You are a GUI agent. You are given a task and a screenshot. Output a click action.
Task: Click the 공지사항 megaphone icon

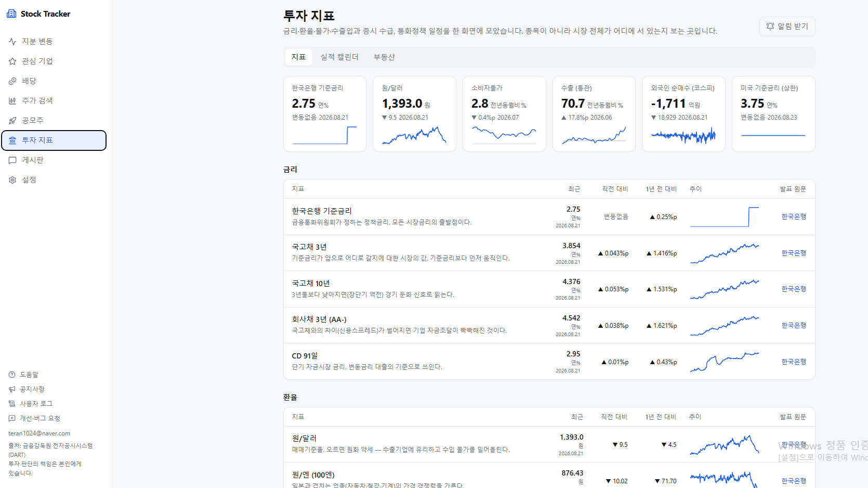(x=12, y=389)
